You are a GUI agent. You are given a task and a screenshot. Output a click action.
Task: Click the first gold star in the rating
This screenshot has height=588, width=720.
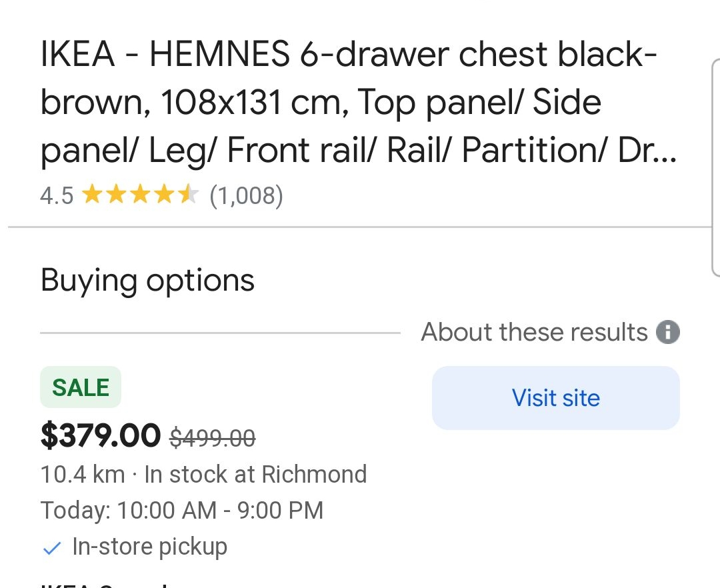(x=91, y=194)
